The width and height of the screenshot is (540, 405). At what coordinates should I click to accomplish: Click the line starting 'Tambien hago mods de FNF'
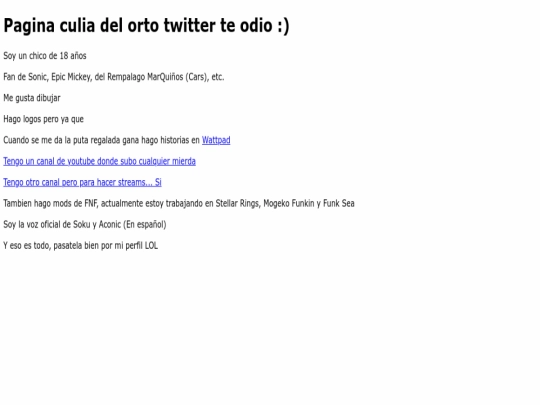(179, 204)
